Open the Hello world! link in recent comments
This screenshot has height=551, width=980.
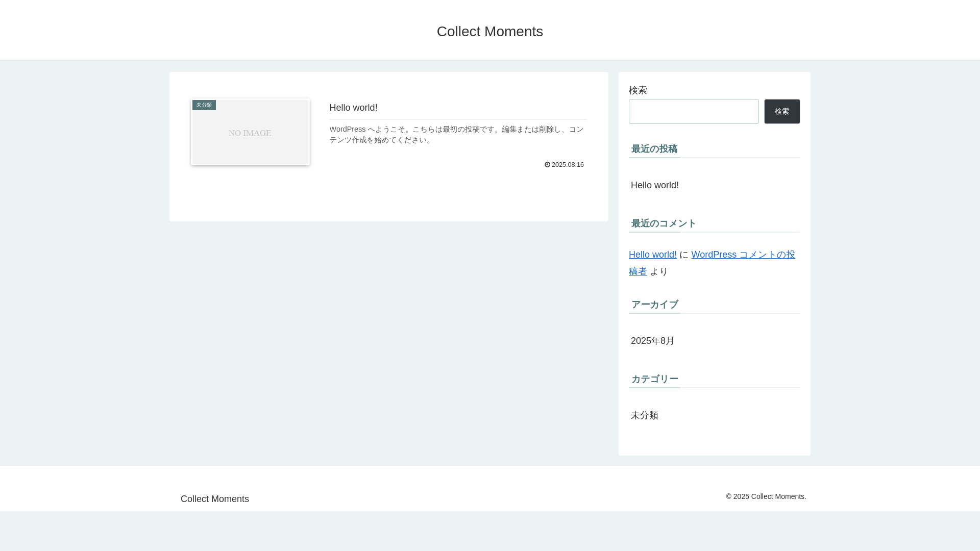coord(653,255)
